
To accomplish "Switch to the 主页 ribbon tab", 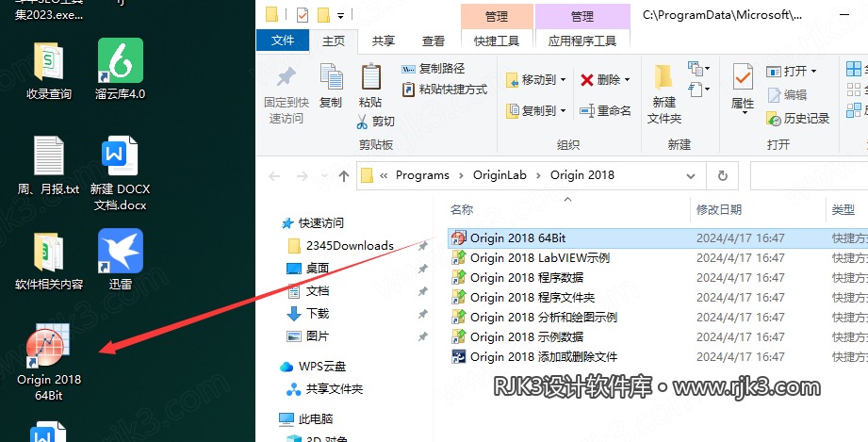I will click(334, 41).
